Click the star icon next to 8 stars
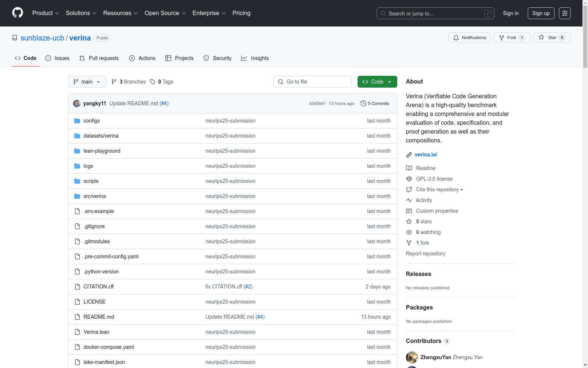 point(409,222)
